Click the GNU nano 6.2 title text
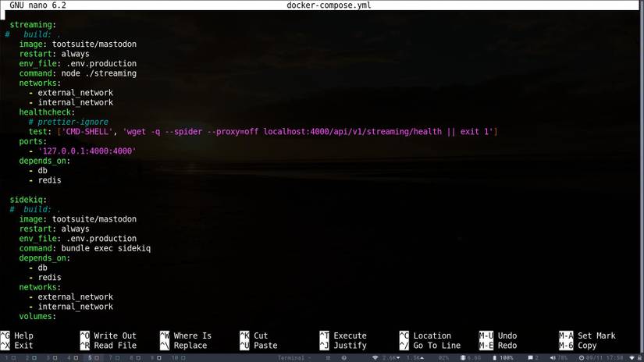Image resolution: width=644 pixels, height=362 pixels. 37,5
